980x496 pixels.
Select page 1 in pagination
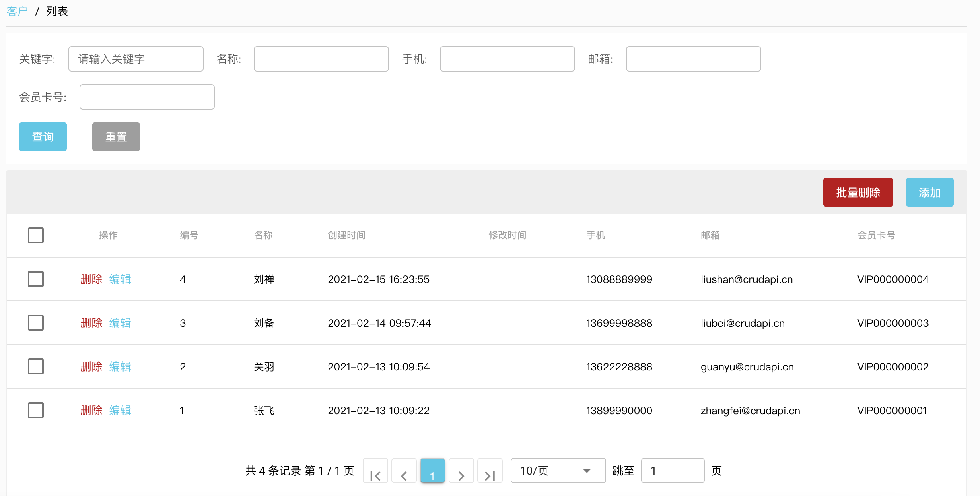pos(432,471)
